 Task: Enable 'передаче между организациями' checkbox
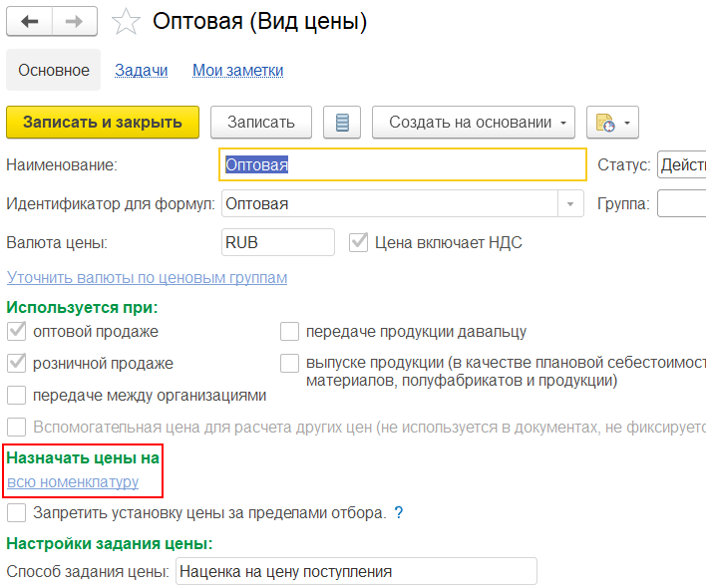point(16,395)
